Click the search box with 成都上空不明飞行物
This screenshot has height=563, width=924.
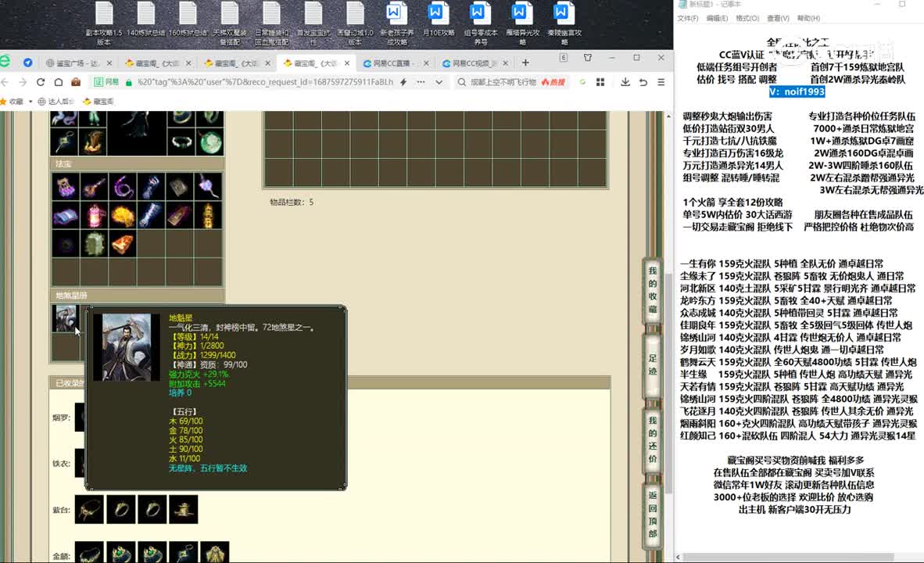click(503, 82)
